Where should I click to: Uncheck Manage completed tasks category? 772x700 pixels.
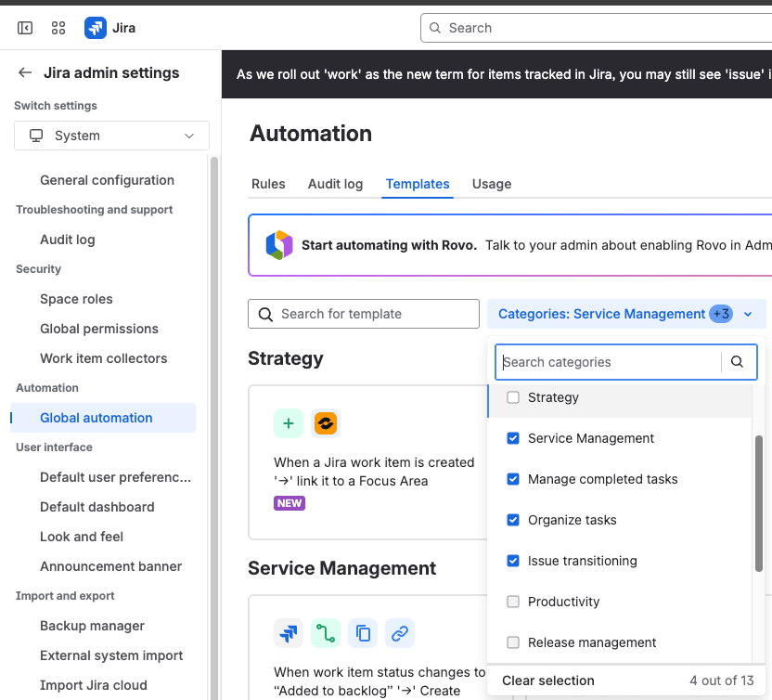pos(513,479)
